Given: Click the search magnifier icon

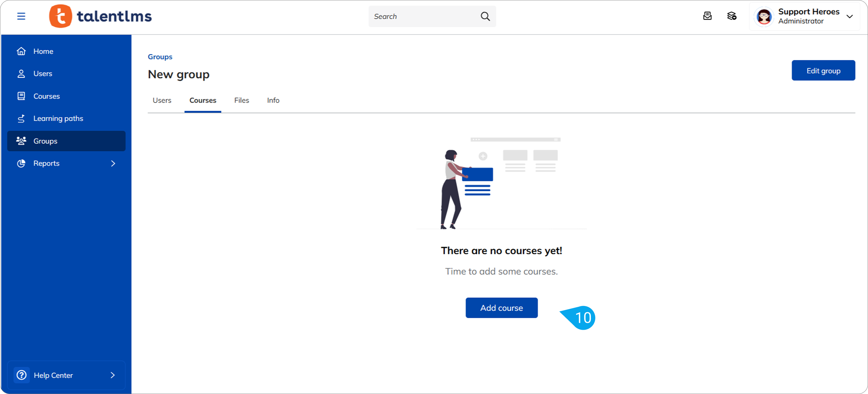Looking at the screenshot, I should 485,16.
